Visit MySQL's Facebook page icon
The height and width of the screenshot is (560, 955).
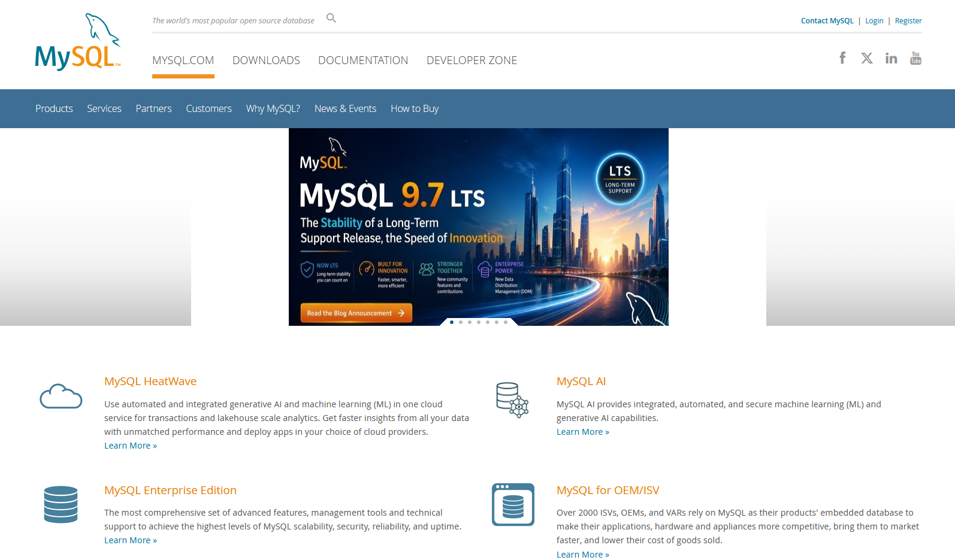pos(842,57)
